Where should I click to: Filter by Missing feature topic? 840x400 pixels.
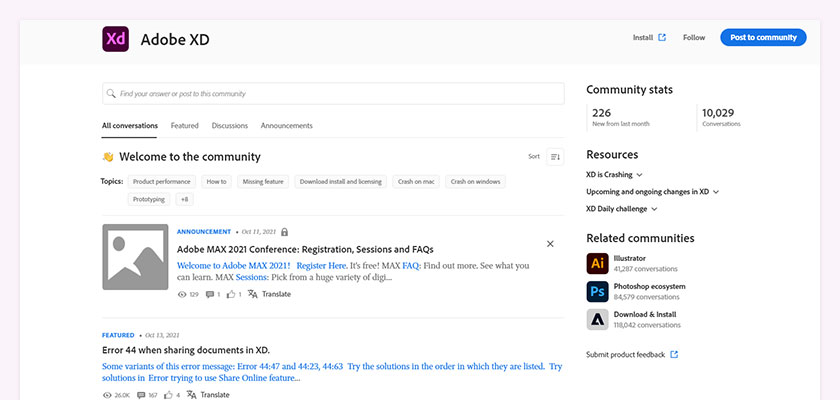(263, 182)
